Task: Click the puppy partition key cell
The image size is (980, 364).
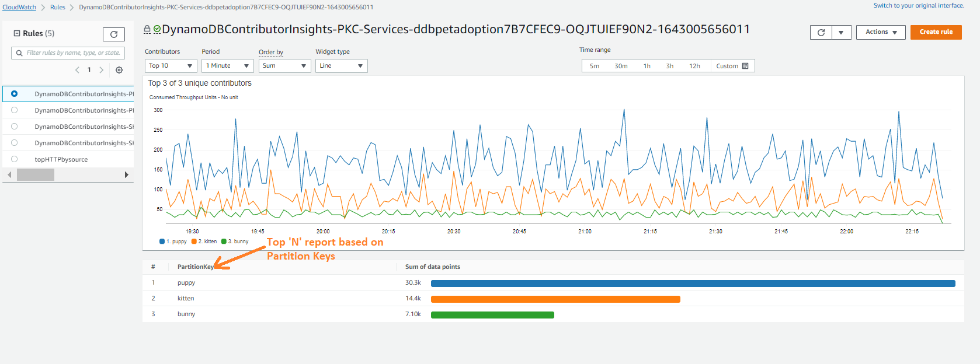Action: (x=186, y=282)
